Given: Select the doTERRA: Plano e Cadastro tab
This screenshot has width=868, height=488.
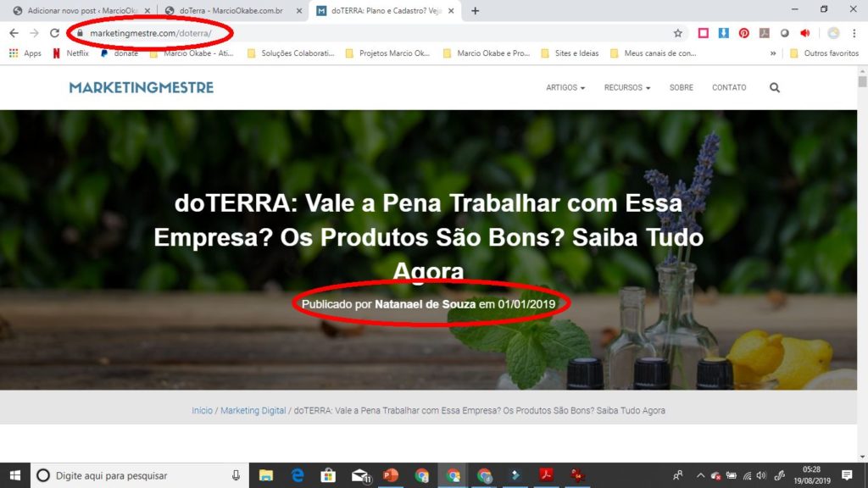Looking at the screenshot, I should click(386, 10).
